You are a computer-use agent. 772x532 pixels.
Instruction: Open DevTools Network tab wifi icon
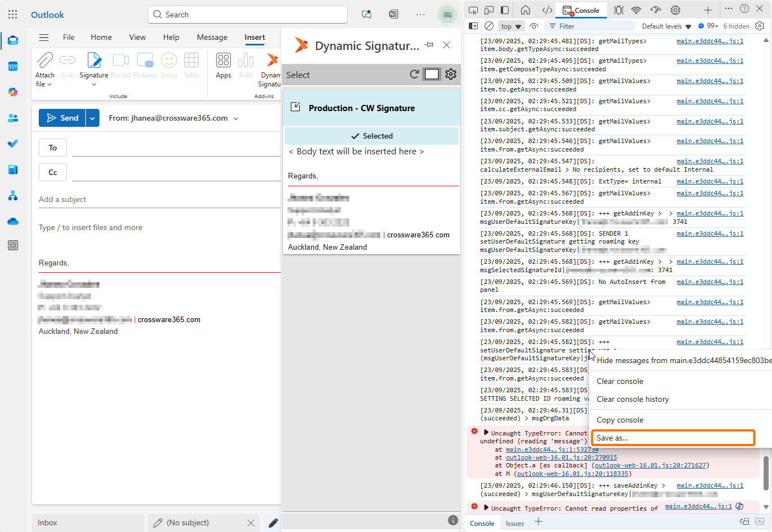[x=636, y=10]
